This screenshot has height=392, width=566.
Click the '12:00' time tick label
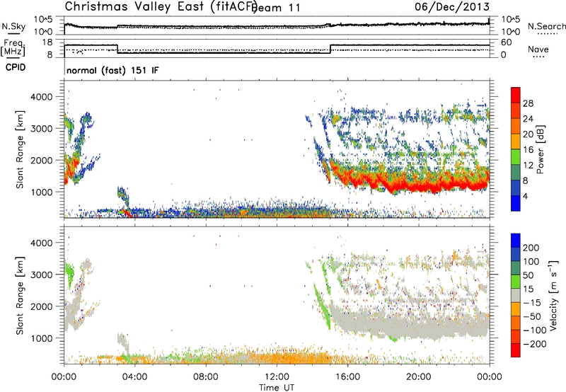[277, 377]
